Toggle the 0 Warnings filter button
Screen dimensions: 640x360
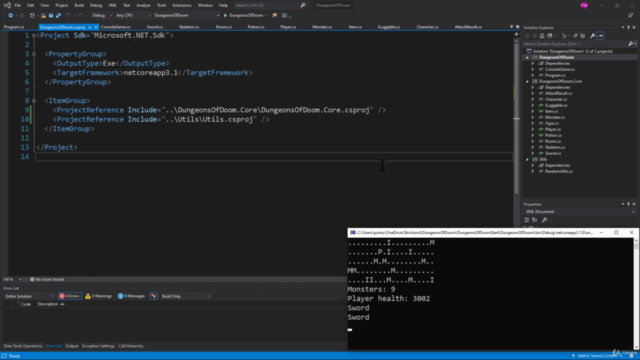pyautogui.click(x=98, y=296)
